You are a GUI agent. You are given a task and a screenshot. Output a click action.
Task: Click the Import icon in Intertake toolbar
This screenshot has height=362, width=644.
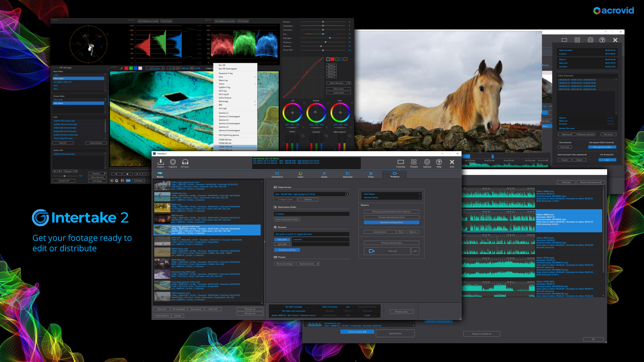(x=160, y=163)
